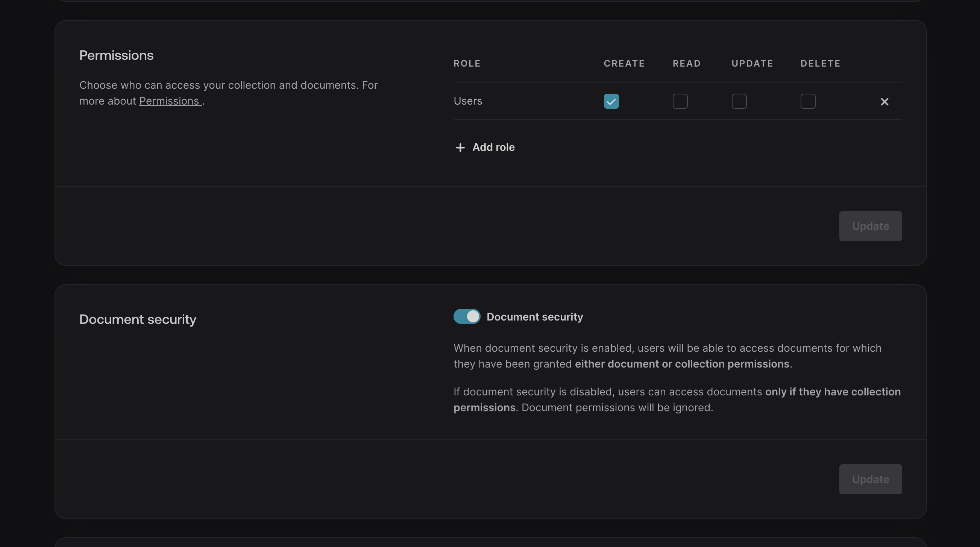
Task: Click the UPDATE column header
Action: (752, 64)
